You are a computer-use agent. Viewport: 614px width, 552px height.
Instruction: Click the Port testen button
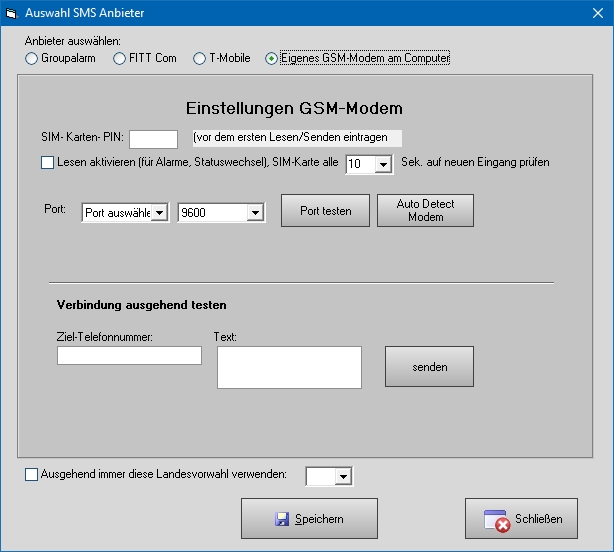[x=325, y=211]
